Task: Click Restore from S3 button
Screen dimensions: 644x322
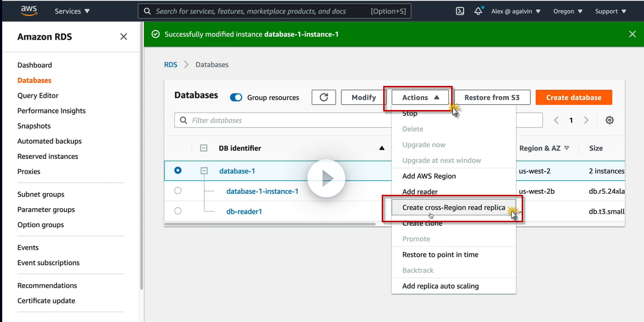Action: pyautogui.click(x=492, y=97)
